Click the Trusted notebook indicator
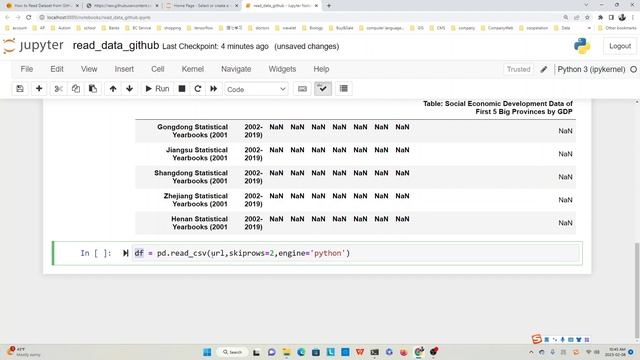 tap(518, 69)
